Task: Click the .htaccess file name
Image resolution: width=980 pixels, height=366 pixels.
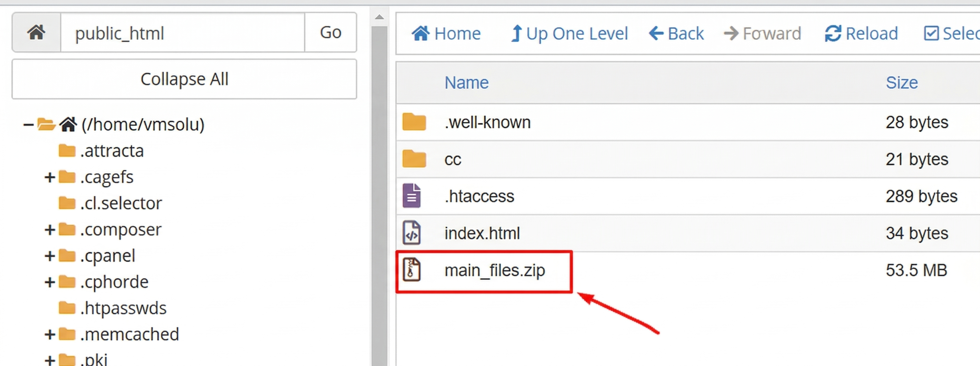Action: [x=479, y=196]
